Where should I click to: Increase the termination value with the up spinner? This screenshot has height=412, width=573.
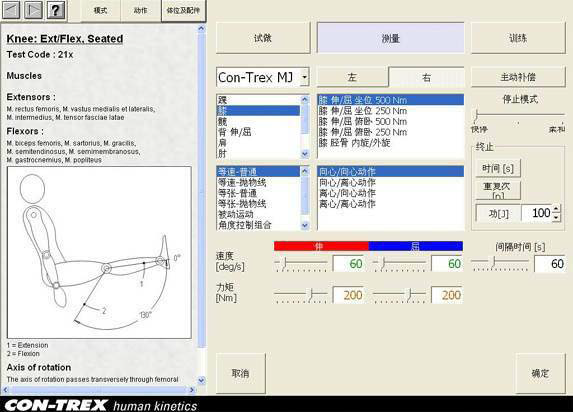point(556,209)
